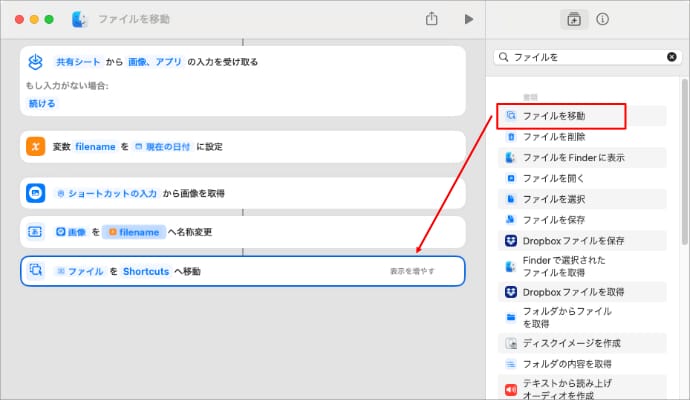
Task: Click the search field containing ファイルを
Action: click(585, 58)
